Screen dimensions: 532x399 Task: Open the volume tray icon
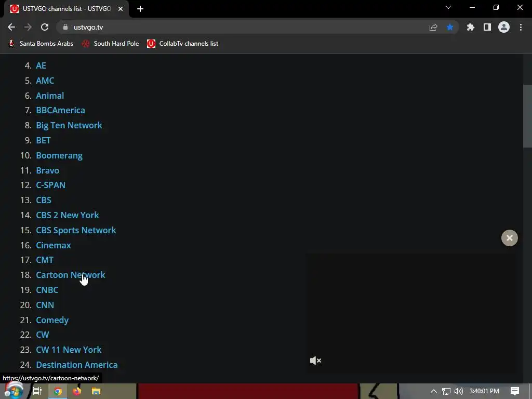[458, 391]
